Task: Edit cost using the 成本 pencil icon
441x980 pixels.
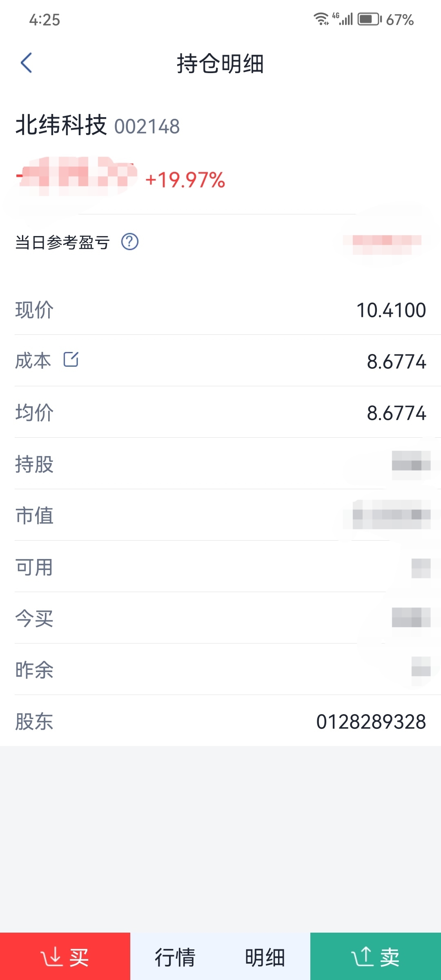Action: (x=71, y=359)
